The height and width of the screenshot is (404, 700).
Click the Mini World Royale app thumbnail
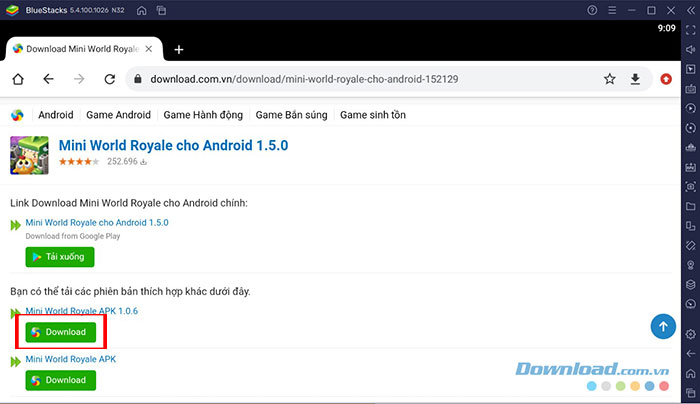tap(29, 155)
